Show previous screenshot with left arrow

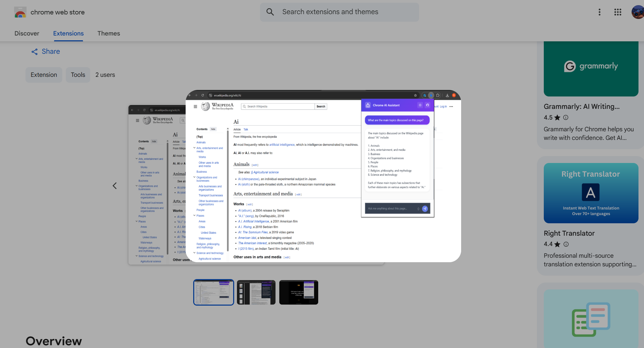tap(115, 186)
